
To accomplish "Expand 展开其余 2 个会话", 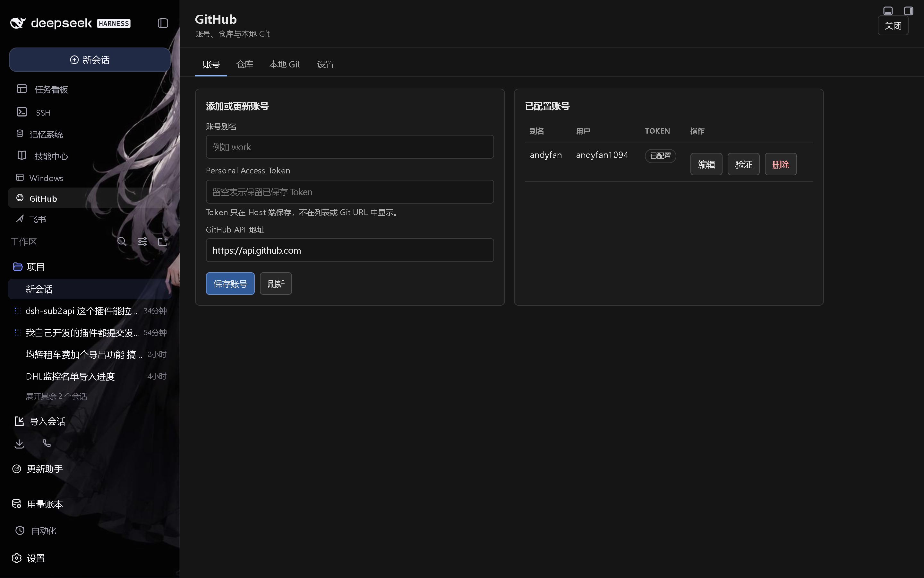I will pyautogui.click(x=56, y=396).
